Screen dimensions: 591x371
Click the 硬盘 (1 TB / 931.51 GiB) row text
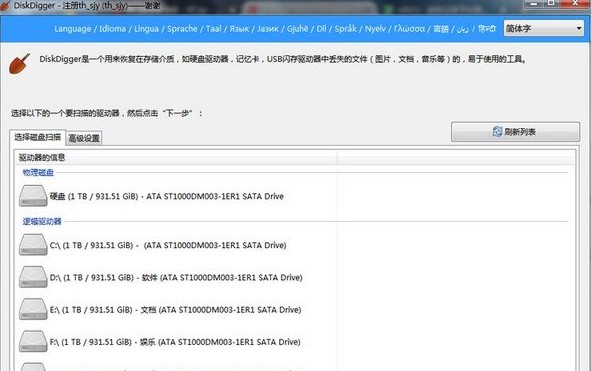coord(167,196)
